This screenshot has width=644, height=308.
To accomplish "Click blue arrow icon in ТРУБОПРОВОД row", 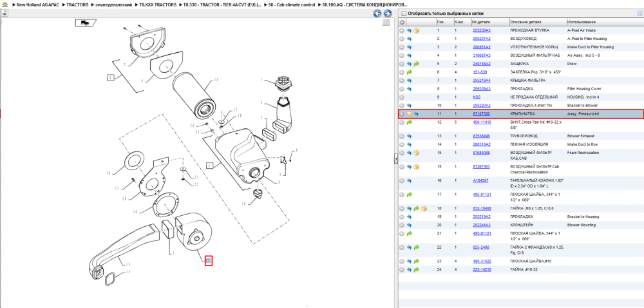I will tap(410, 136).
